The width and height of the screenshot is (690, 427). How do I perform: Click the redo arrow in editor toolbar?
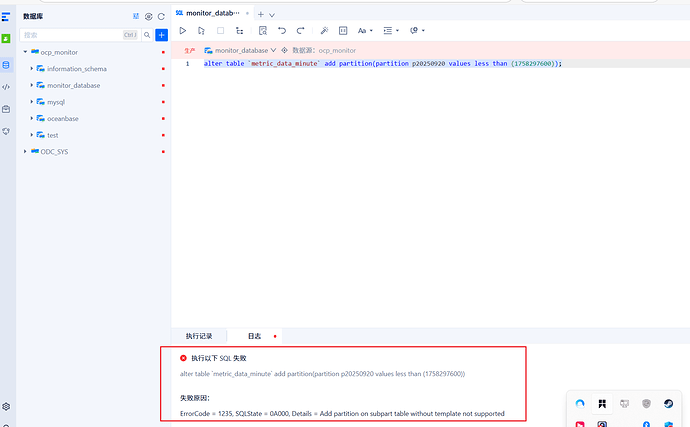(x=300, y=31)
